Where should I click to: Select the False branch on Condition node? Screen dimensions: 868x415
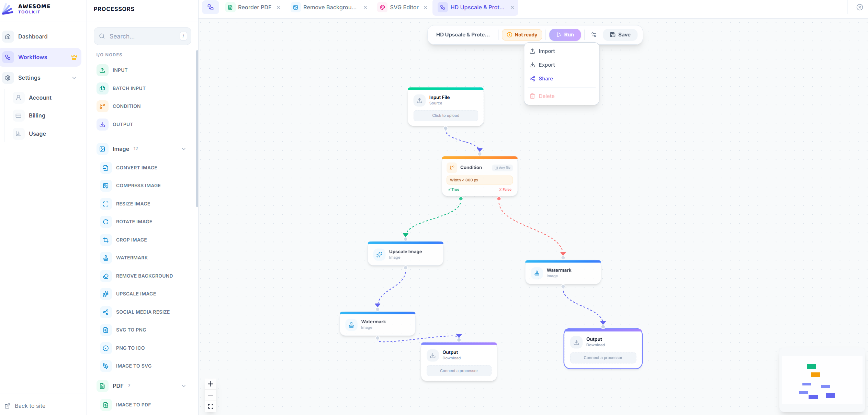pos(505,189)
